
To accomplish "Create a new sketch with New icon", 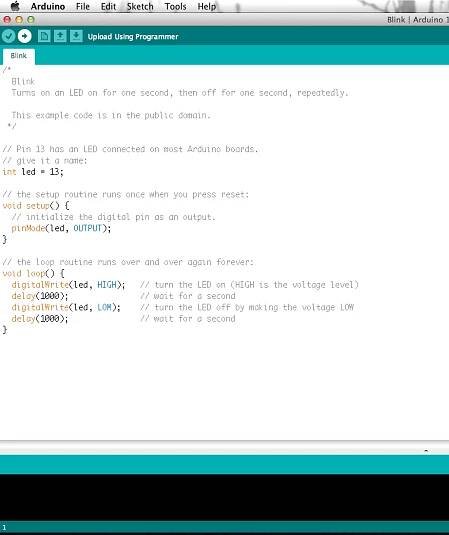I will pos(44,36).
